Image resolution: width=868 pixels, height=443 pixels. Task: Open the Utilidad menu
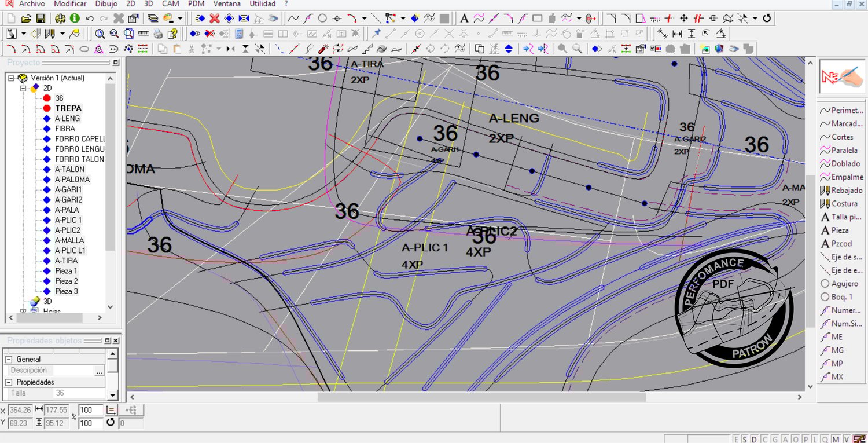coord(263,4)
